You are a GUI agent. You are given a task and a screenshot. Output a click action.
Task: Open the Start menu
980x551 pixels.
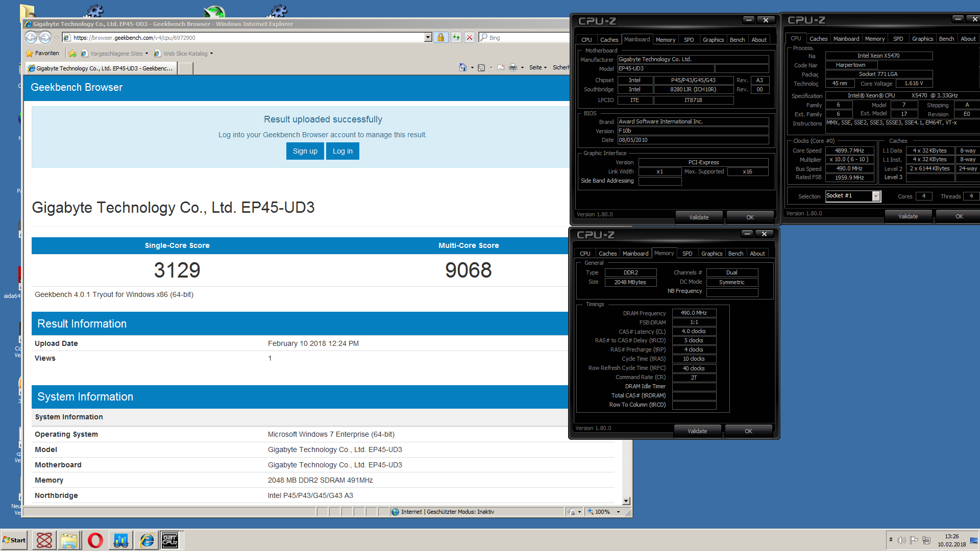(x=14, y=540)
